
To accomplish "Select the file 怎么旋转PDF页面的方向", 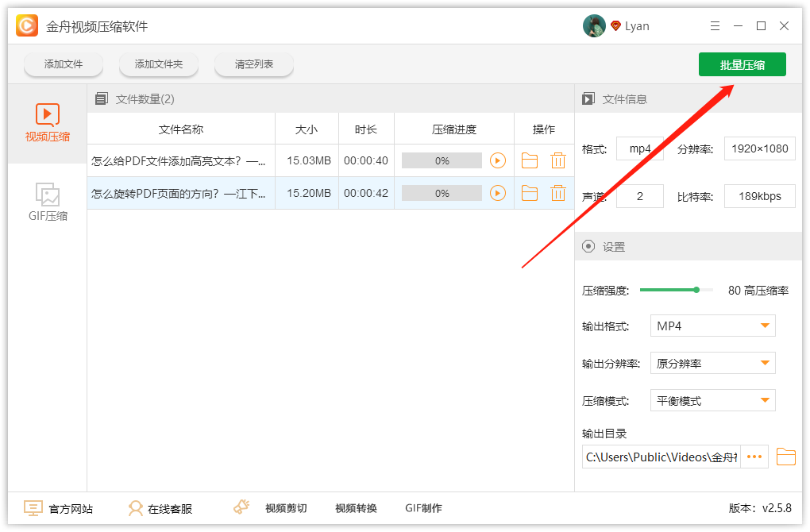I will [x=178, y=193].
